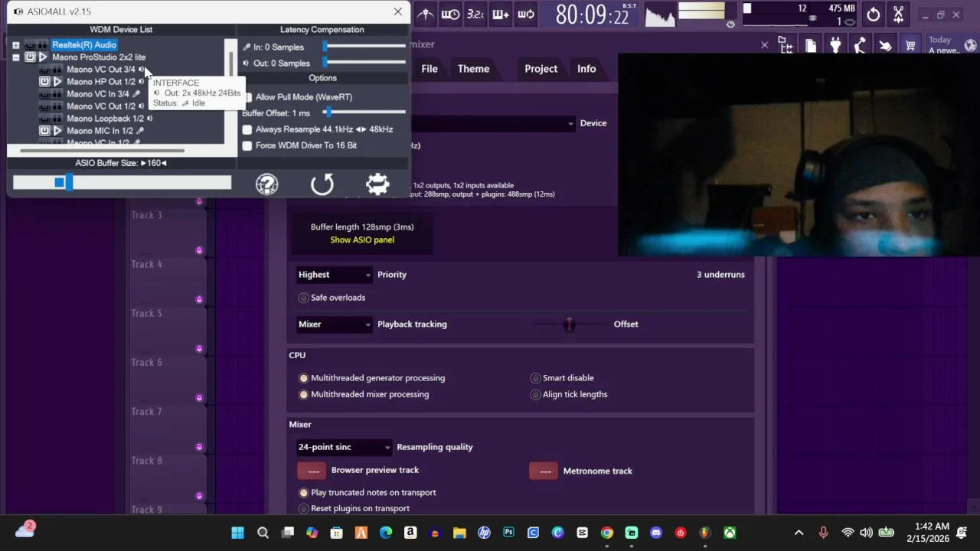The image size is (980, 551).
Task: Click the pointing hand icon in toolbar
Action: tap(885, 45)
